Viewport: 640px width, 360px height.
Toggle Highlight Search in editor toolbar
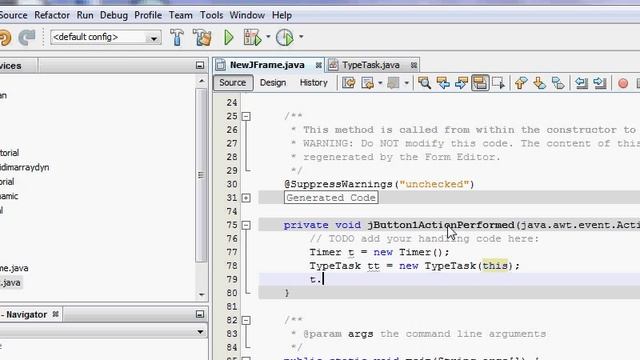pyautogui.click(x=480, y=83)
